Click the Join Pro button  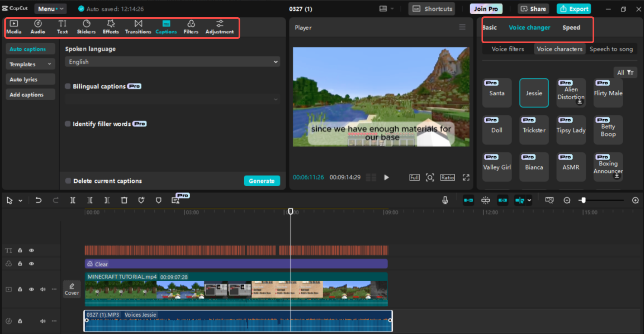click(486, 9)
